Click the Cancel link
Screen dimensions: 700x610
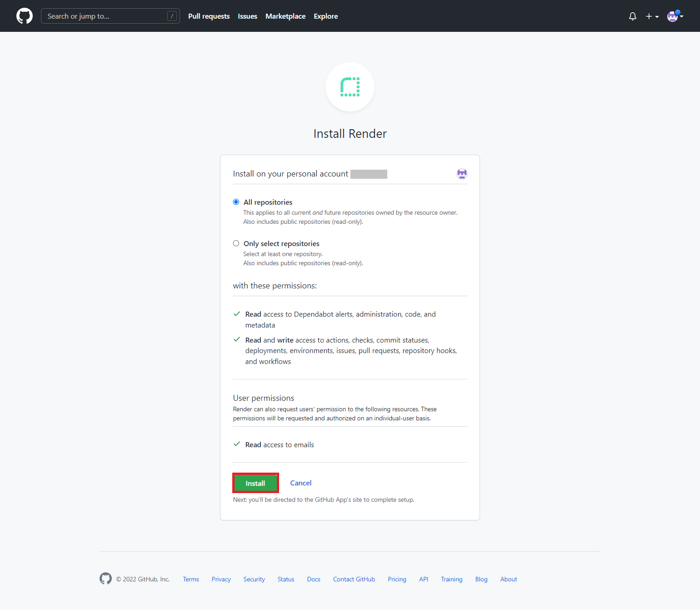(x=300, y=483)
